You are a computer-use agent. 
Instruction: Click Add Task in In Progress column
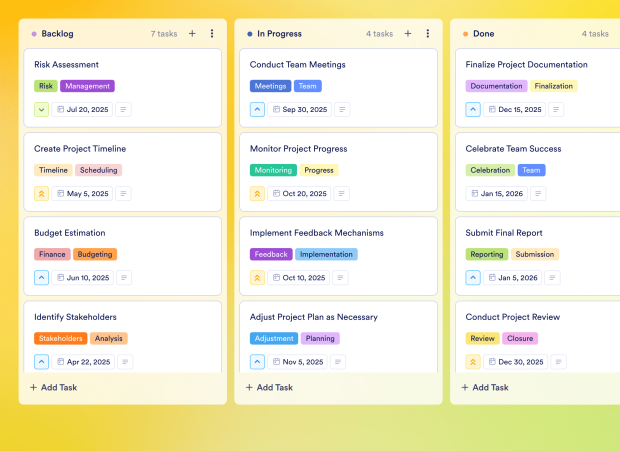(269, 387)
